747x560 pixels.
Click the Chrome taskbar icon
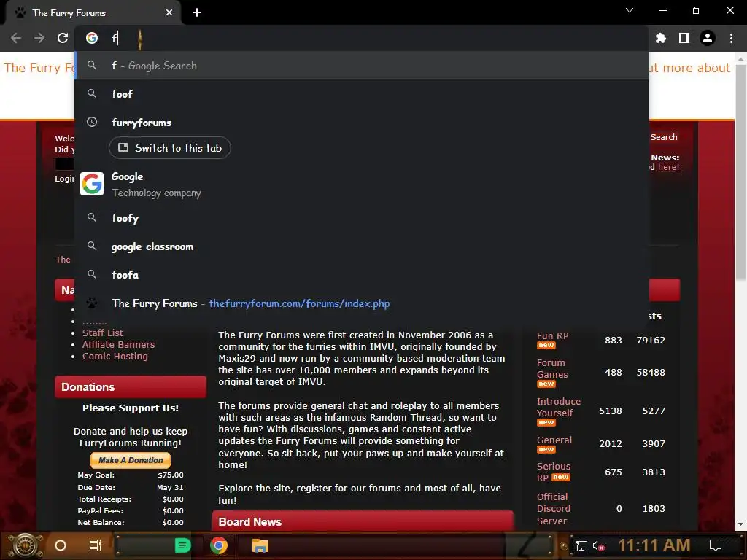coord(219,545)
